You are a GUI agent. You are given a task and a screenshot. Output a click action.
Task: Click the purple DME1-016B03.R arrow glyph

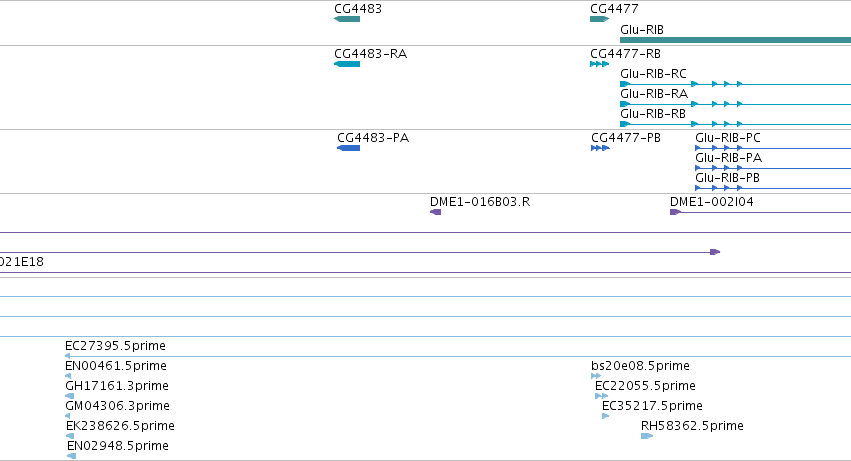[435, 212]
